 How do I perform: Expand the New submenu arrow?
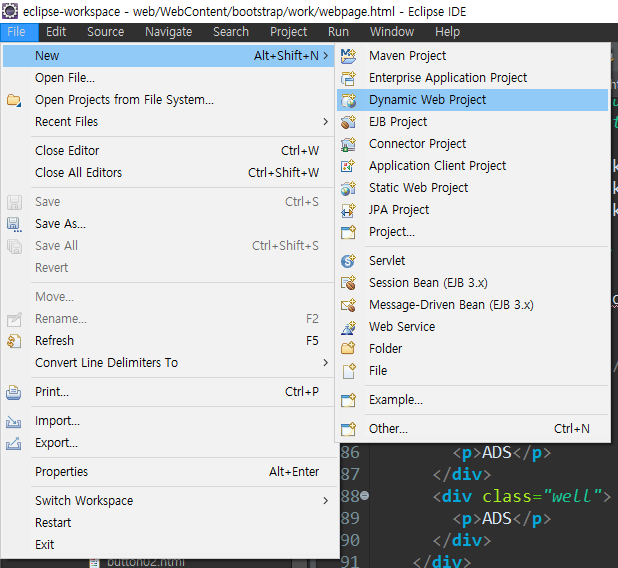point(326,56)
